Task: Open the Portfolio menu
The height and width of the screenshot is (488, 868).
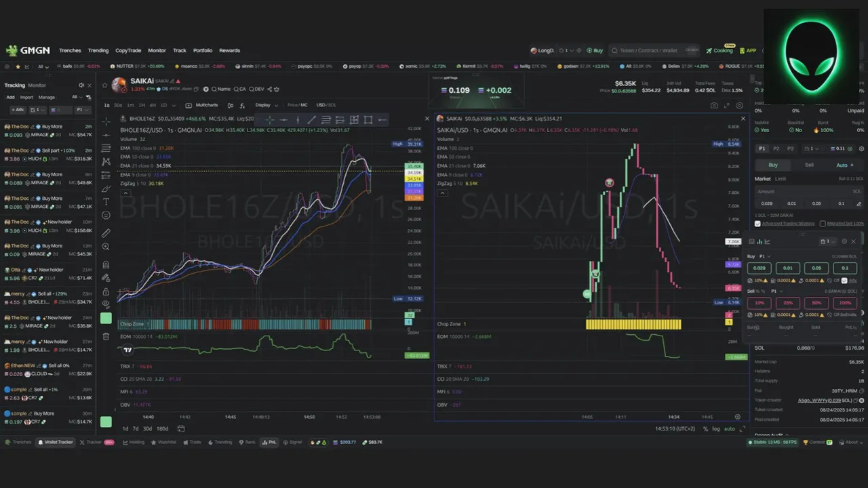Action: tap(203, 50)
